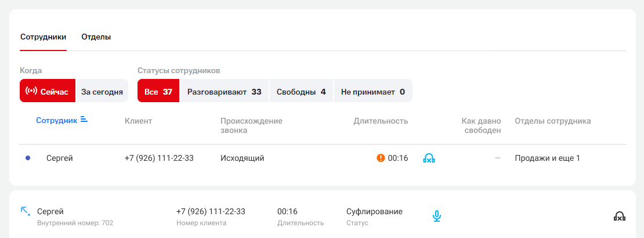Click the blue status dot next to Сергей
This screenshot has height=238, width=644.
point(28,158)
